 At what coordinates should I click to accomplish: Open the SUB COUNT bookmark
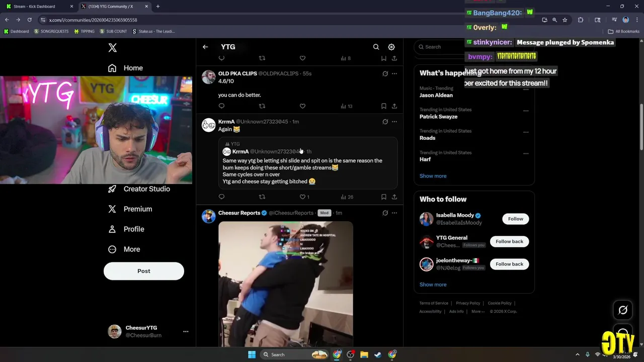tap(113, 31)
